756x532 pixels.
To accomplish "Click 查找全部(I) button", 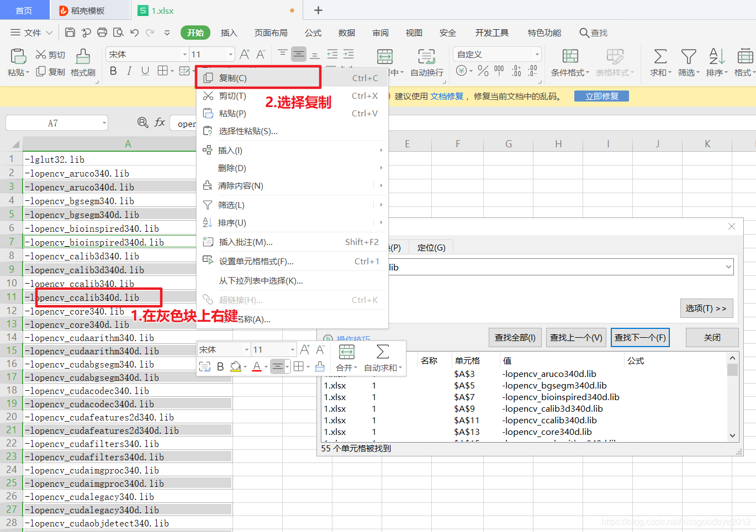I will point(515,337).
